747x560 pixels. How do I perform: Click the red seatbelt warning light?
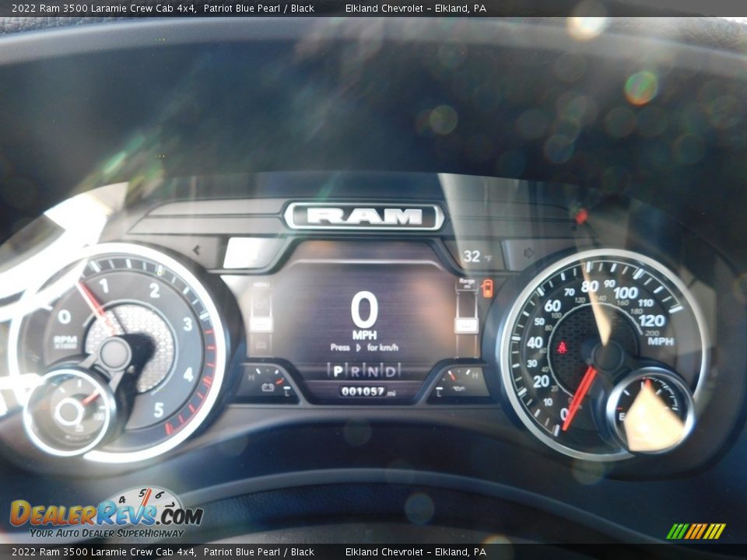click(562, 347)
